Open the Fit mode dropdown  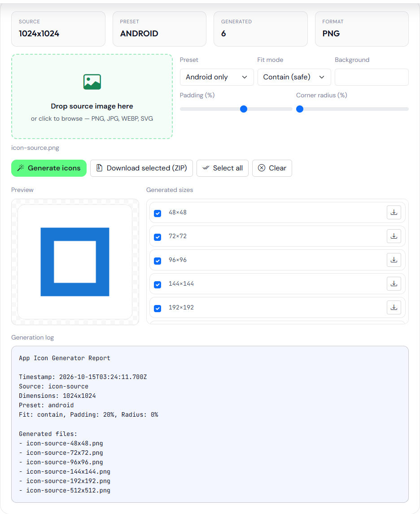[294, 77]
